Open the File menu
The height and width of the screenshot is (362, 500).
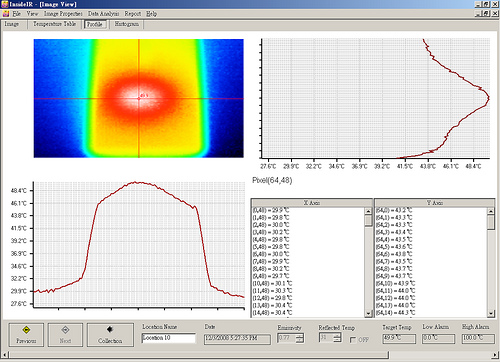17,14
